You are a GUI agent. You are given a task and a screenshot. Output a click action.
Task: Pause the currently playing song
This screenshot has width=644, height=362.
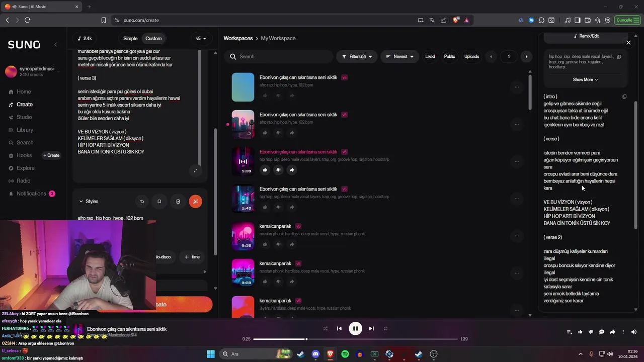[355, 328]
